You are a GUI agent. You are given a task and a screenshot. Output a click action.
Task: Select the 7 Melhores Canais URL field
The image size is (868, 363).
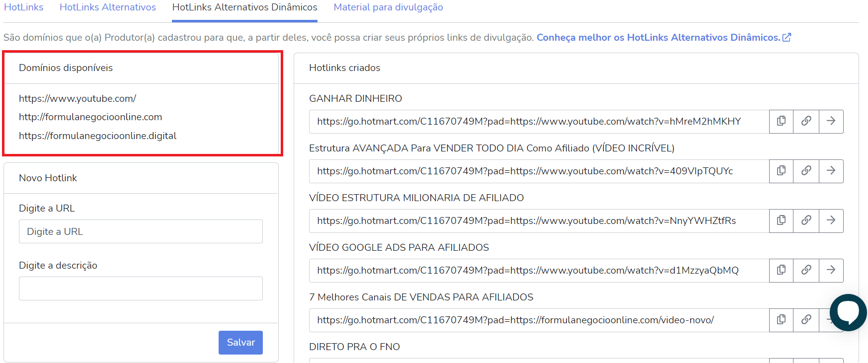(x=539, y=320)
